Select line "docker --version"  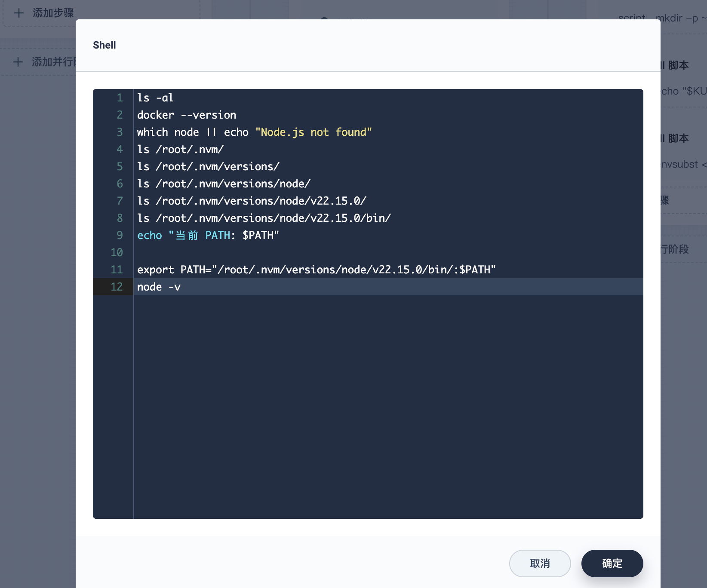click(187, 115)
